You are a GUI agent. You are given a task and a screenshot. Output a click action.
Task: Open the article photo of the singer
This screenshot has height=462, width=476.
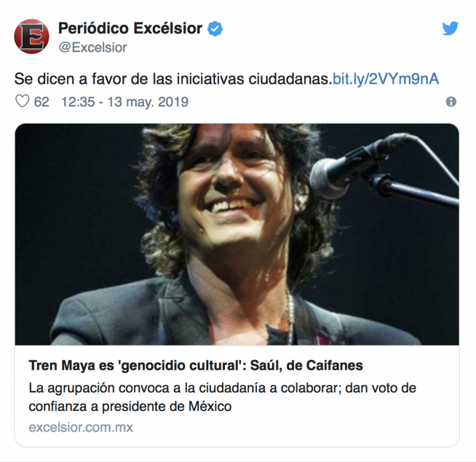point(237,234)
